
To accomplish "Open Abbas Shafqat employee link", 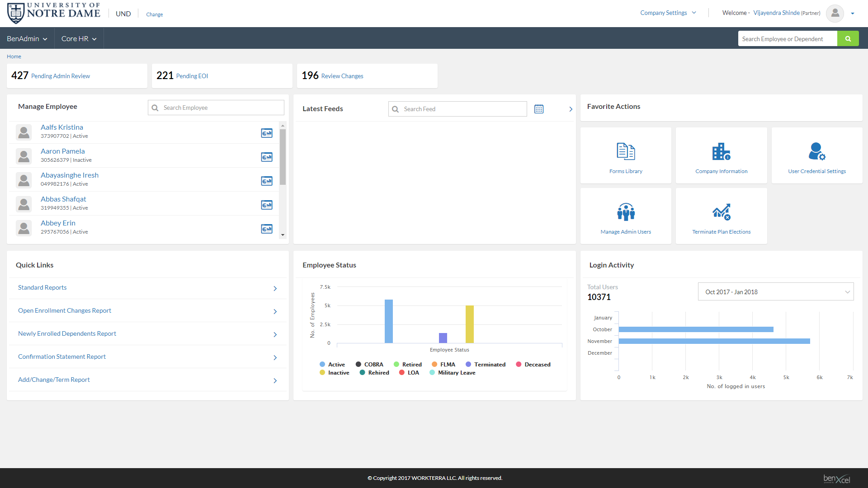I will (63, 199).
